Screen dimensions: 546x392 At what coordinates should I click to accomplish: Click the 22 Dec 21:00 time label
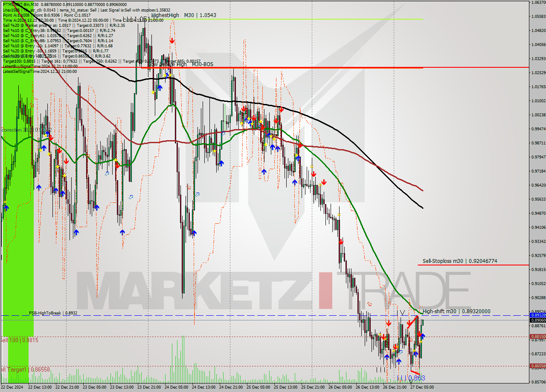(x=67, y=387)
